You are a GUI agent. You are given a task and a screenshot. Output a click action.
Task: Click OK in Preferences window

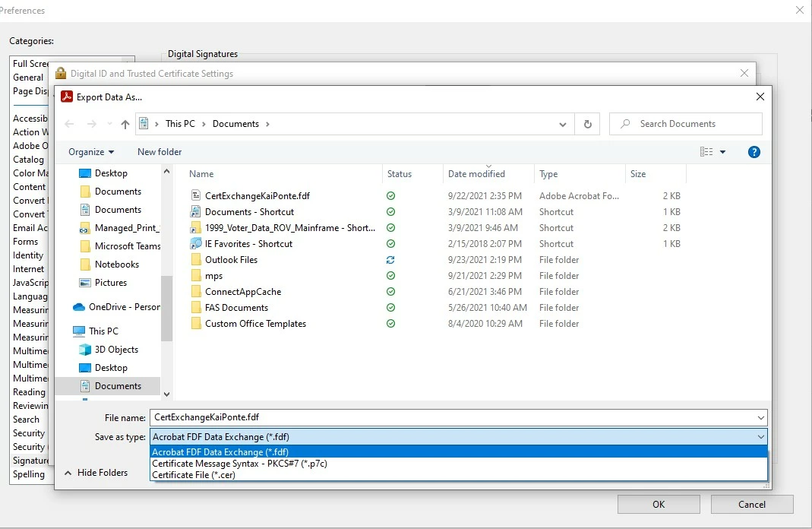(659, 504)
